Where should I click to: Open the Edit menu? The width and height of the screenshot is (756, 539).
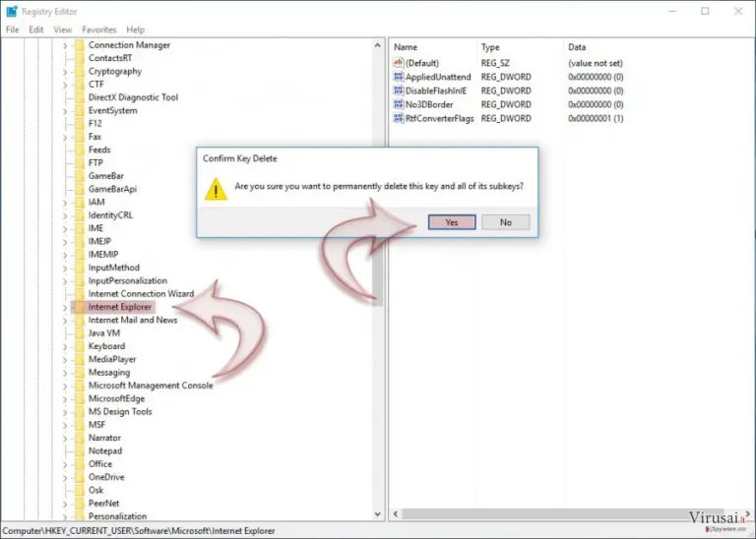(36, 30)
